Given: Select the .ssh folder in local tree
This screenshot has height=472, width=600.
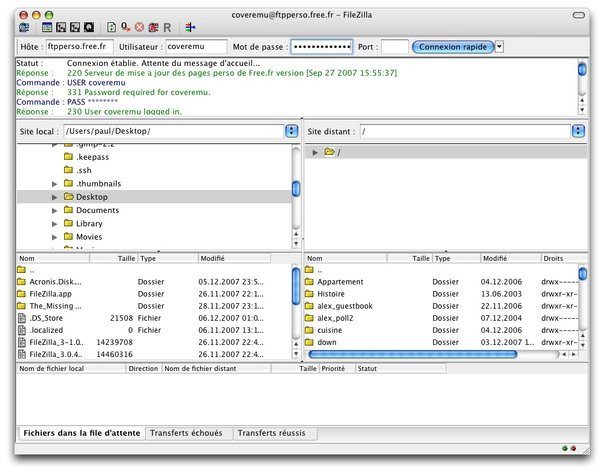Looking at the screenshot, I should 83,170.
